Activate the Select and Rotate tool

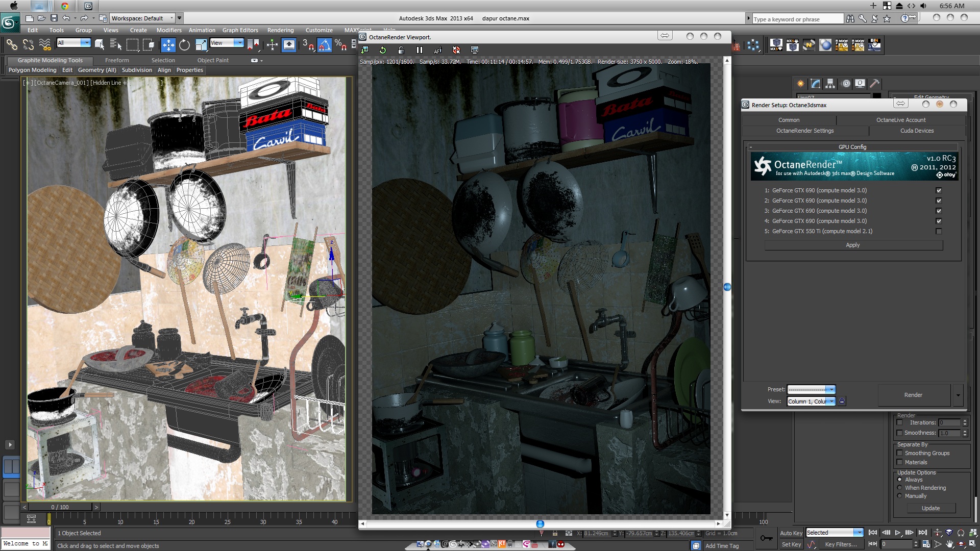[184, 45]
